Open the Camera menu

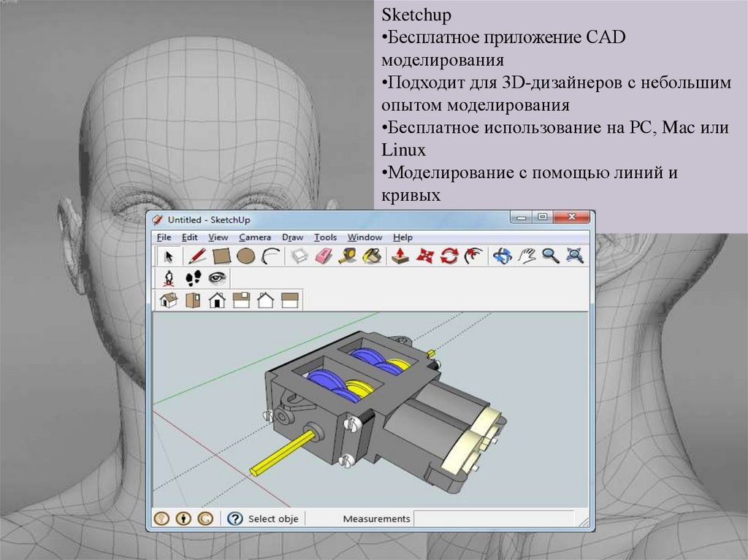254,237
